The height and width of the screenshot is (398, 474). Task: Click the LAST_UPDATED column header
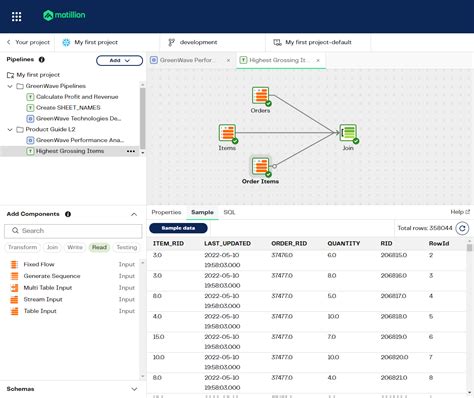[x=227, y=244]
